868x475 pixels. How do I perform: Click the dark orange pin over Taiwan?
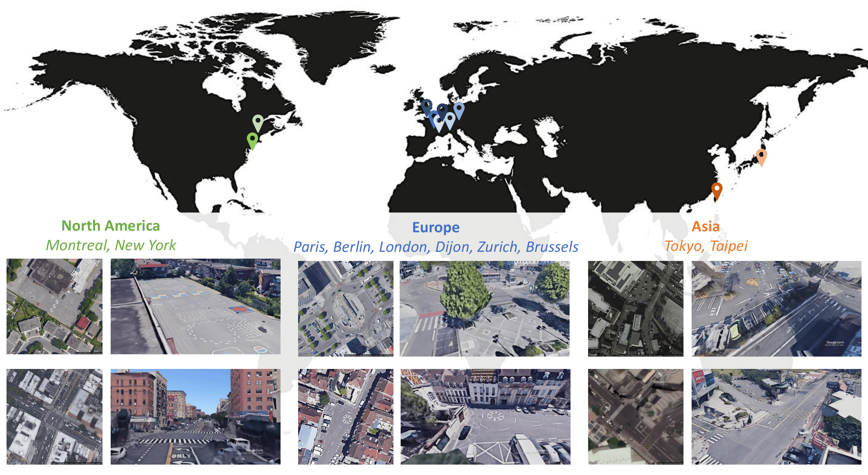point(717,191)
